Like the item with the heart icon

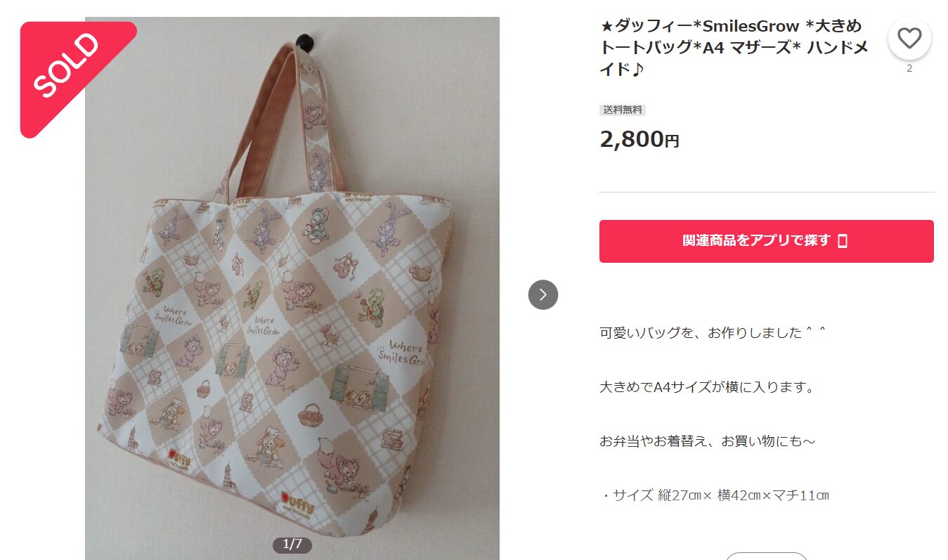(x=909, y=38)
